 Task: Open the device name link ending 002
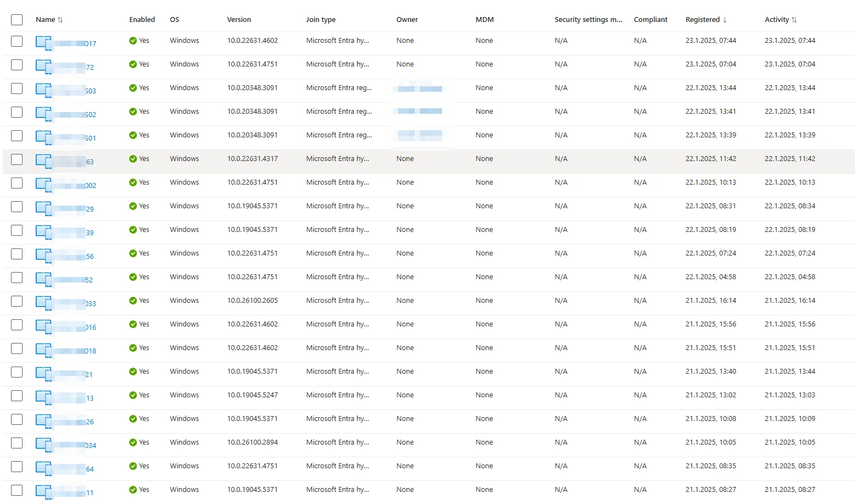tap(75, 185)
